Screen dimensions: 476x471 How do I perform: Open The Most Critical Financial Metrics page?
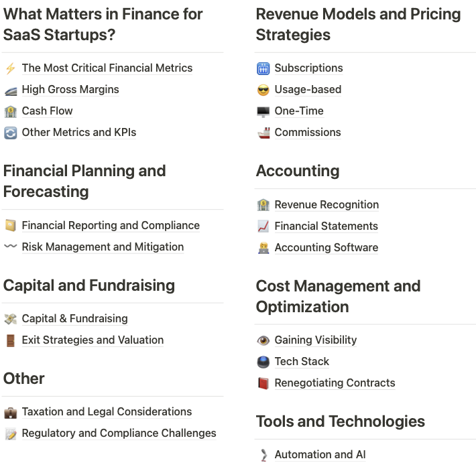click(x=107, y=68)
